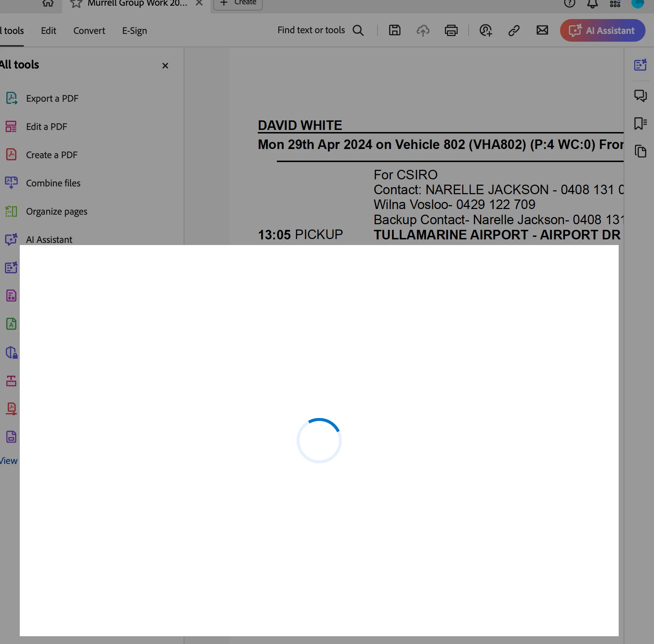Go to the Home screen icon
The width and height of the screenshot is (654, 644).
[48, 3]
